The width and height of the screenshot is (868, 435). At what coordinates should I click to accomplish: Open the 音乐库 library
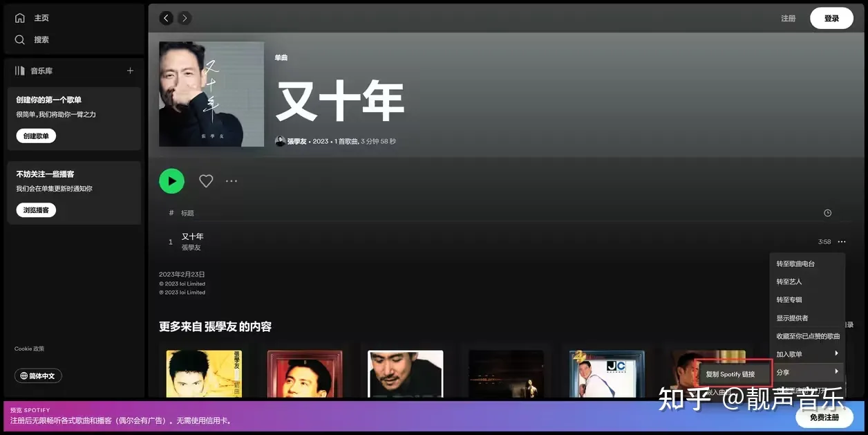(x=34, y=71)
